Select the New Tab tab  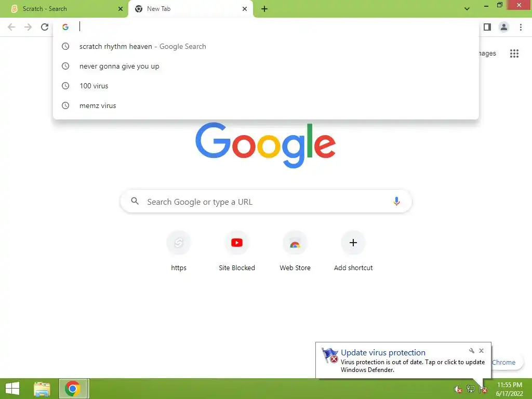pyautogui.click(x=190, y=9)
